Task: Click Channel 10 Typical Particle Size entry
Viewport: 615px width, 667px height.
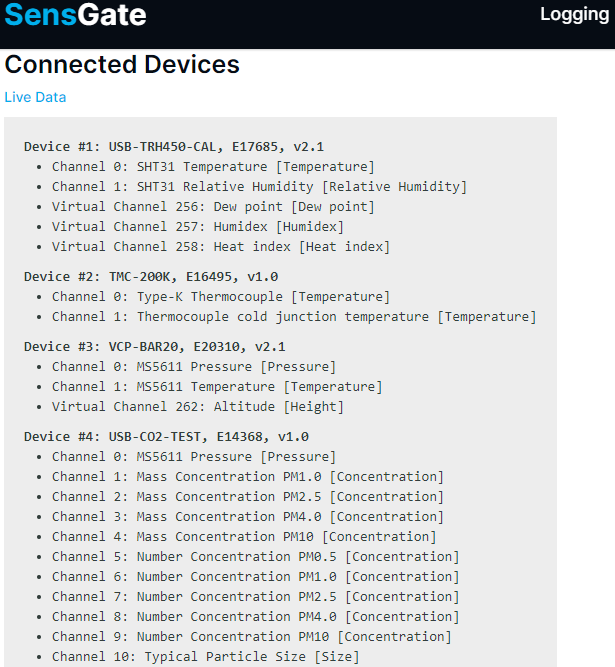Action: pos(205,656)
